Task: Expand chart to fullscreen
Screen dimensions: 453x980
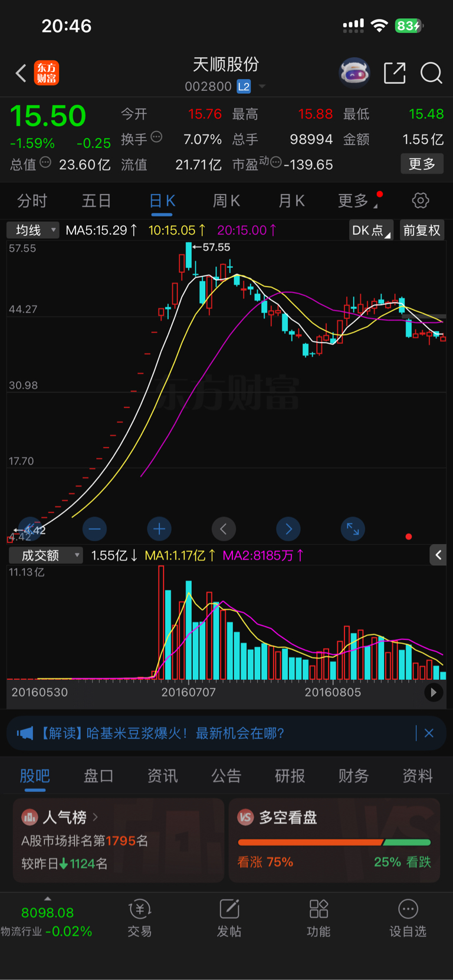Action: (x=353, y=529)
